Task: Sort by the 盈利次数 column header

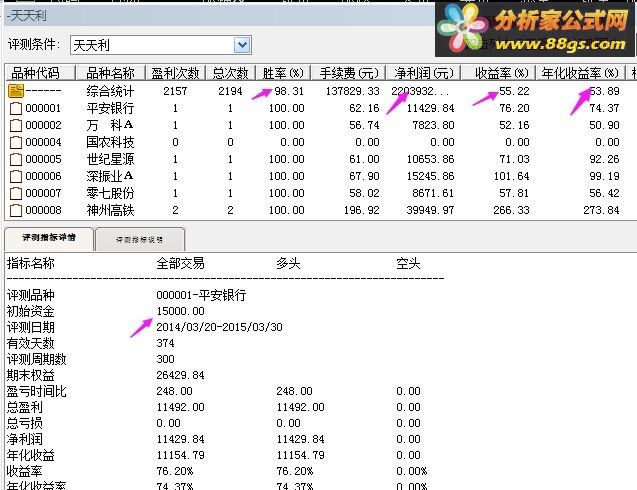Action: (x=176, y=73)
